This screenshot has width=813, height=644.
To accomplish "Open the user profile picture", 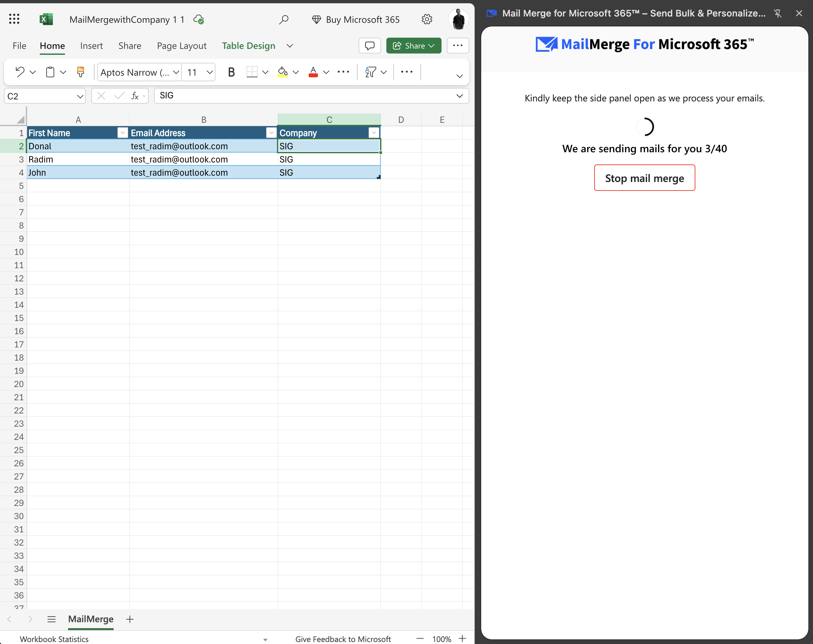I will pyautogui.click(x=458, y=19).
